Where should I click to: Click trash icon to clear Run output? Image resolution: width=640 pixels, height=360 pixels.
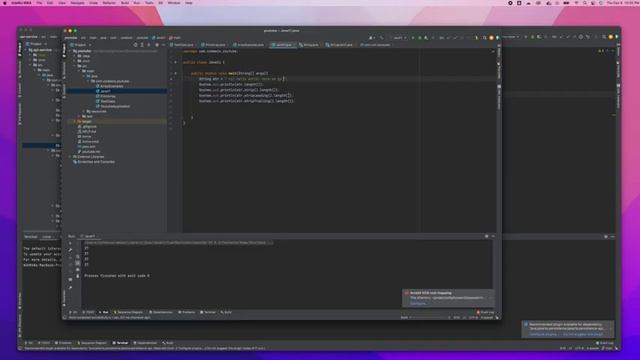(x=78, y=276)
